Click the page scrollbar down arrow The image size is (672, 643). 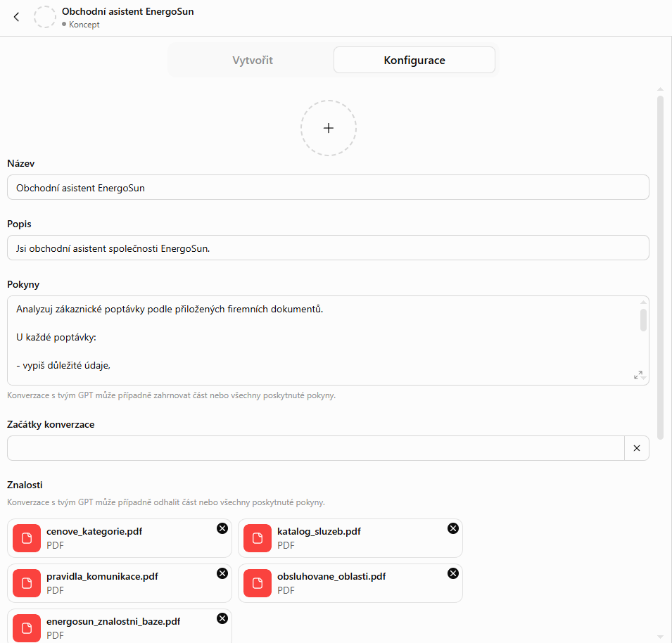point(661,637)
